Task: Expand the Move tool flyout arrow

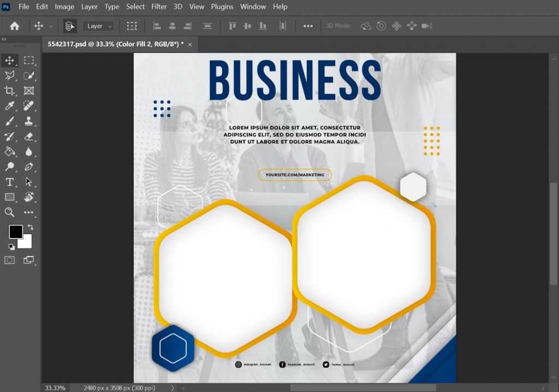Action: coord(52,26)
